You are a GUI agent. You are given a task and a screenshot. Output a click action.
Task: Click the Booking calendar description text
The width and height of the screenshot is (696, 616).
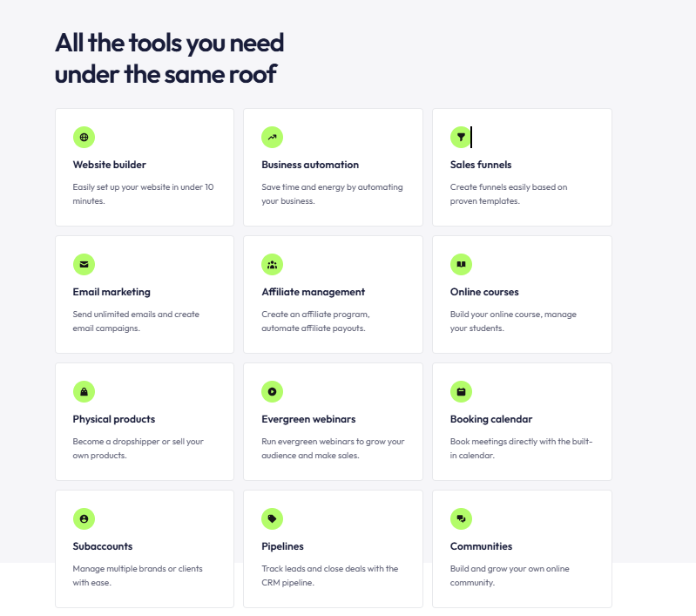521,448
